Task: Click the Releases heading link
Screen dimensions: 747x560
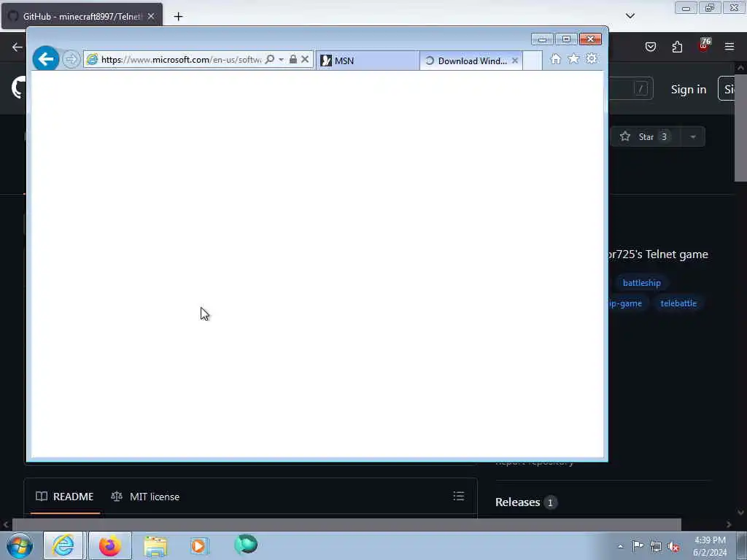Action: coord(517,502)
